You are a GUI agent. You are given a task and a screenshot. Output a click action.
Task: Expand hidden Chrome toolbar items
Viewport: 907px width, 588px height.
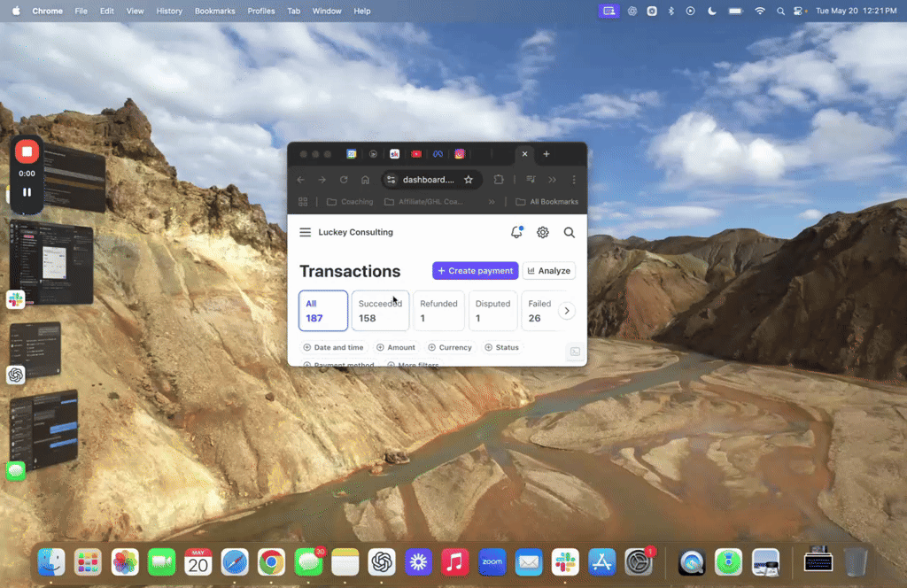[x=553, y=180]
